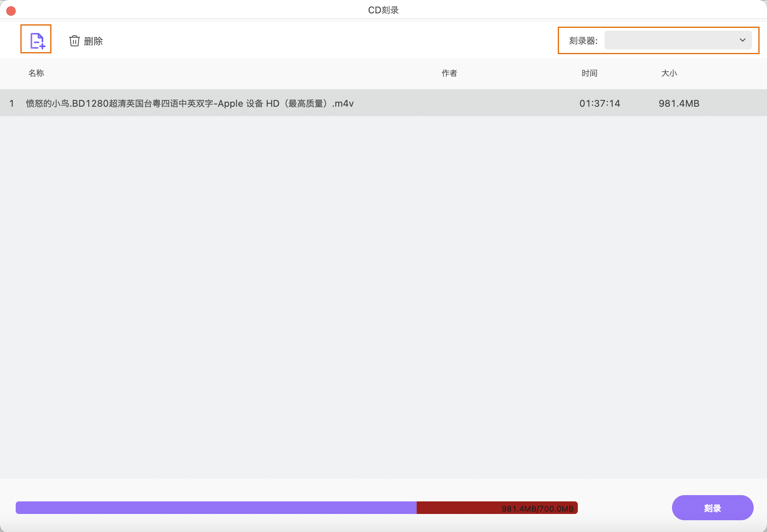Sort by 大小 column header
The image size is (767, 532).
click(x=669, y=73)
